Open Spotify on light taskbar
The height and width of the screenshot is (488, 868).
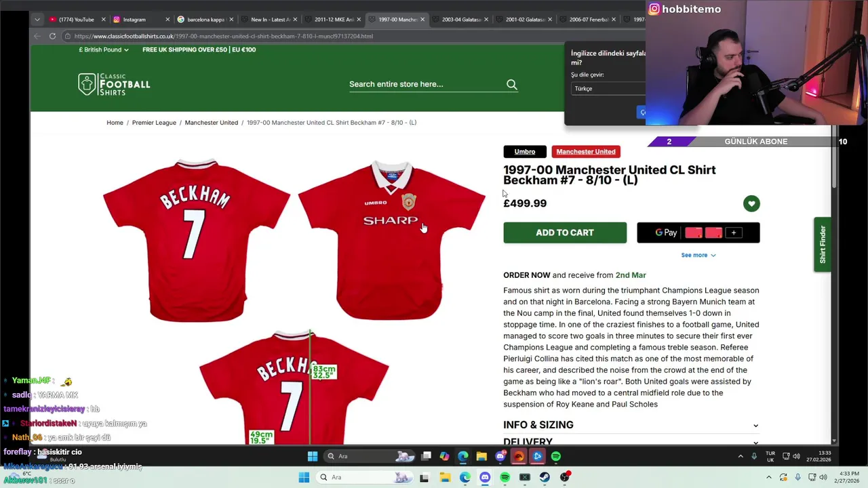coord(505,478)
